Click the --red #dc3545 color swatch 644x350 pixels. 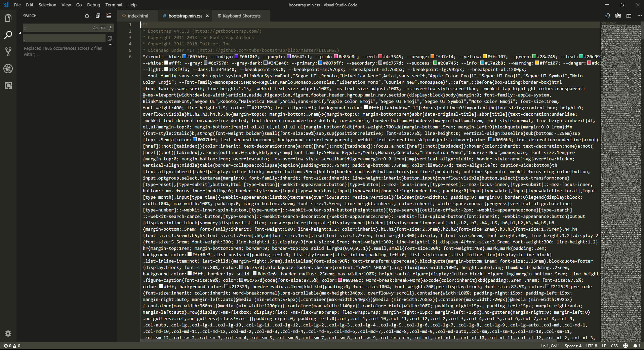(380, 56)
